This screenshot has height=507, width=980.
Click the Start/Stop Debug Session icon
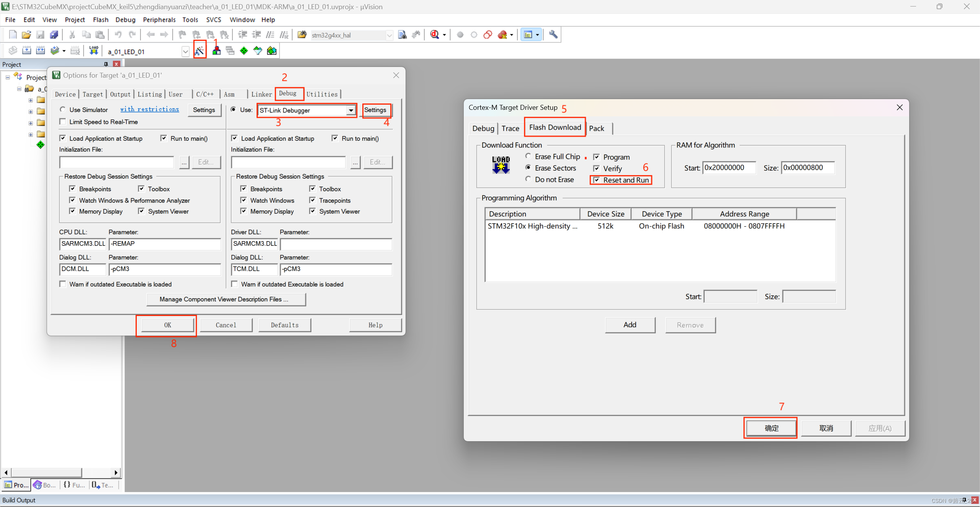[x=434, y=35]
